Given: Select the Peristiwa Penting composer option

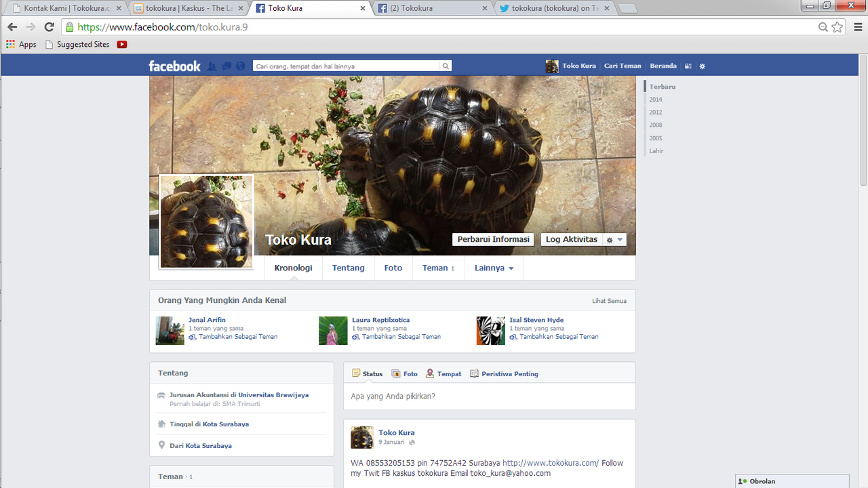Looking at the screenshot, I should pos(504,373).
